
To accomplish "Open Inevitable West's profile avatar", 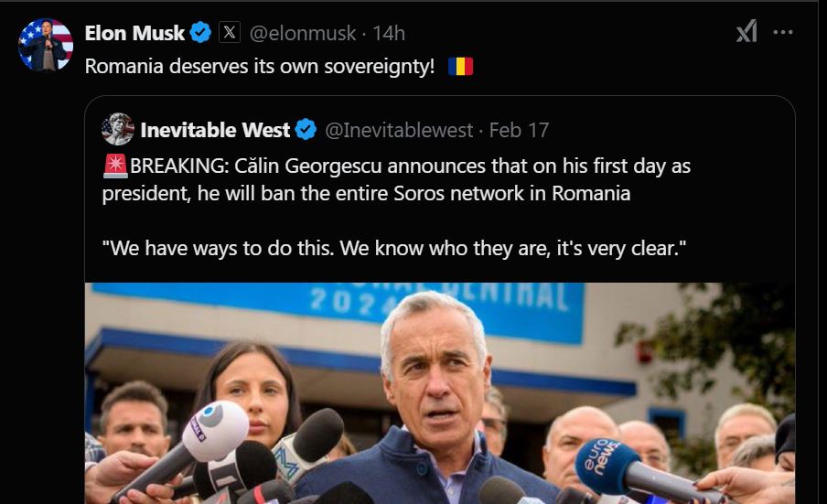I will click(x=118, y=129).
